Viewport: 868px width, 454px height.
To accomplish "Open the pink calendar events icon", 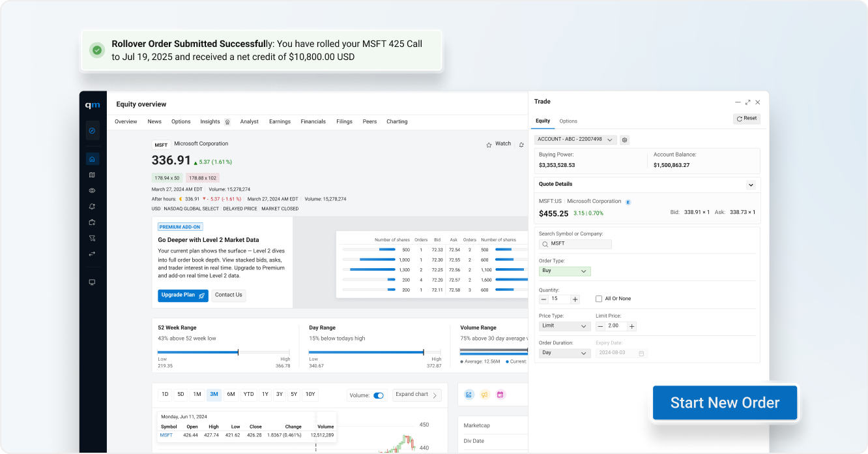I will tap(500, 395).
